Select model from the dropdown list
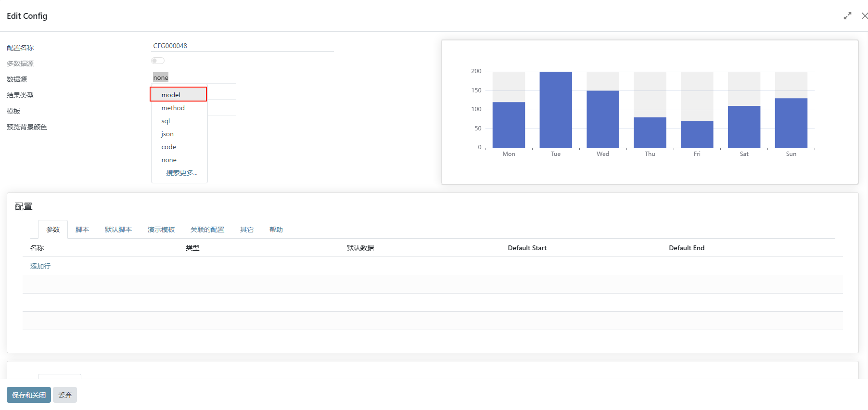Image resolution: width=868 pixels, height=410 pixels. tap(179, 95)
